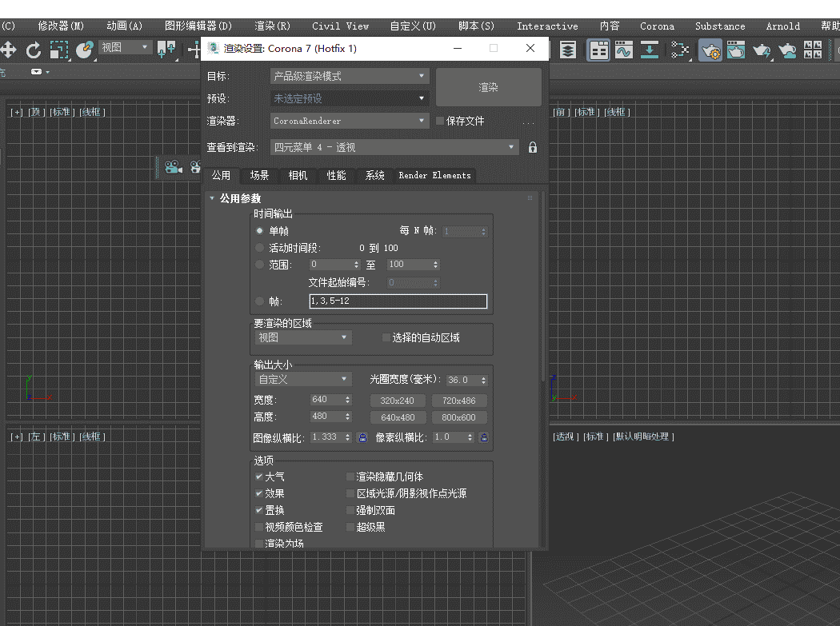Click the frame list field showing 1,3,5-12
Image resolution: width=840 pixels, height=626 pixels.
pos(398,301)
